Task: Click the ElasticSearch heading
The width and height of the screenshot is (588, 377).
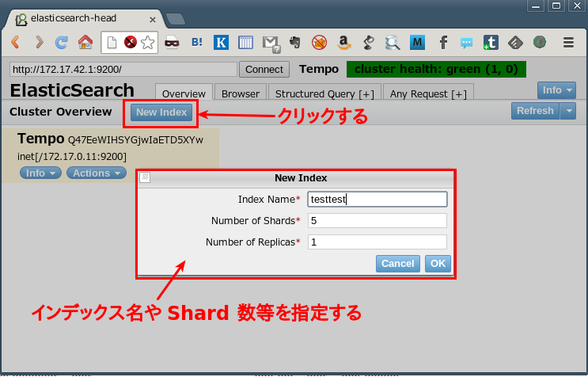Action: pyautogui.click(x=72, y=90)
